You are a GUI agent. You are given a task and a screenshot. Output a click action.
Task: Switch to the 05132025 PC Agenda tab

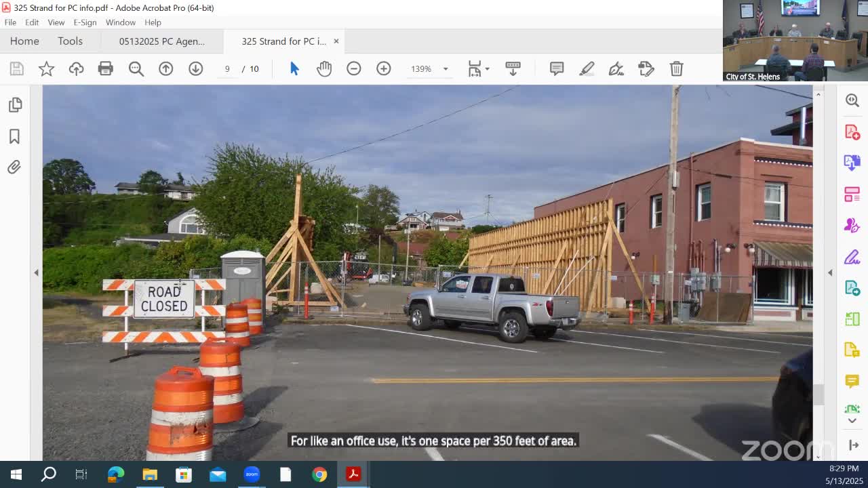pyautogui.click(x=161, y=41)
